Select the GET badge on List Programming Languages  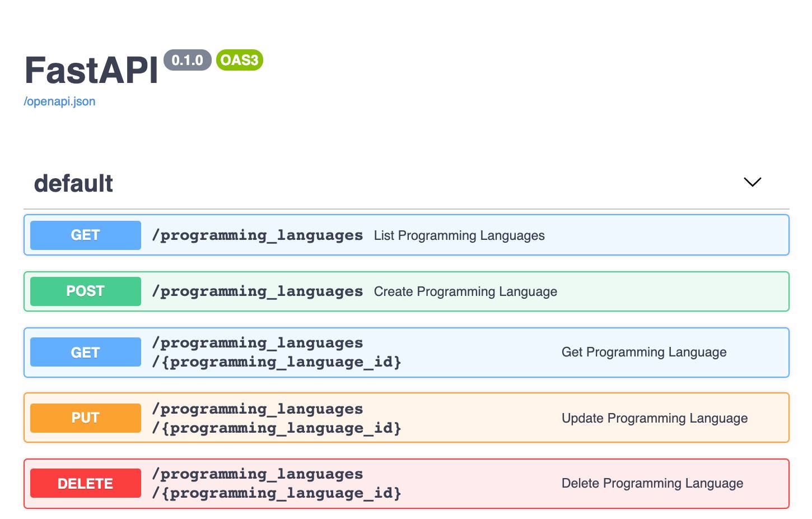click(x=85, y=235)
